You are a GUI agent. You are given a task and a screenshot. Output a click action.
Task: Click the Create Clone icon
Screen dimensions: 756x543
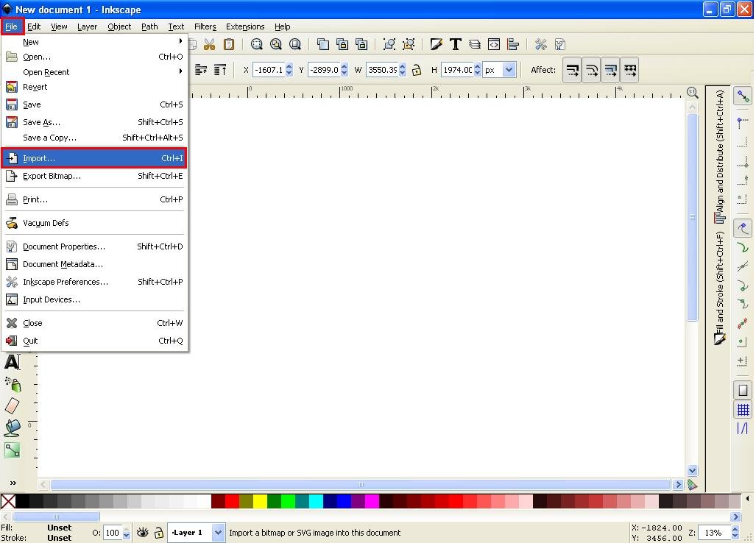[x=342, y=45]
